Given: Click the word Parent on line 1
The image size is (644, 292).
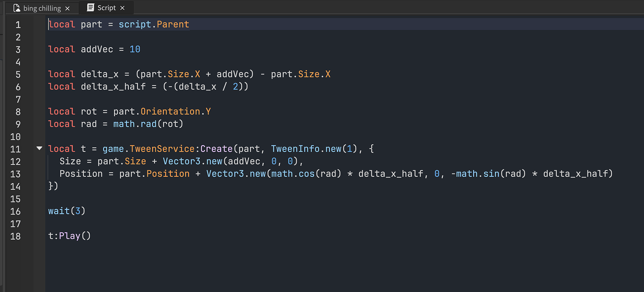Looking at the screenshot, I should 173,25.
